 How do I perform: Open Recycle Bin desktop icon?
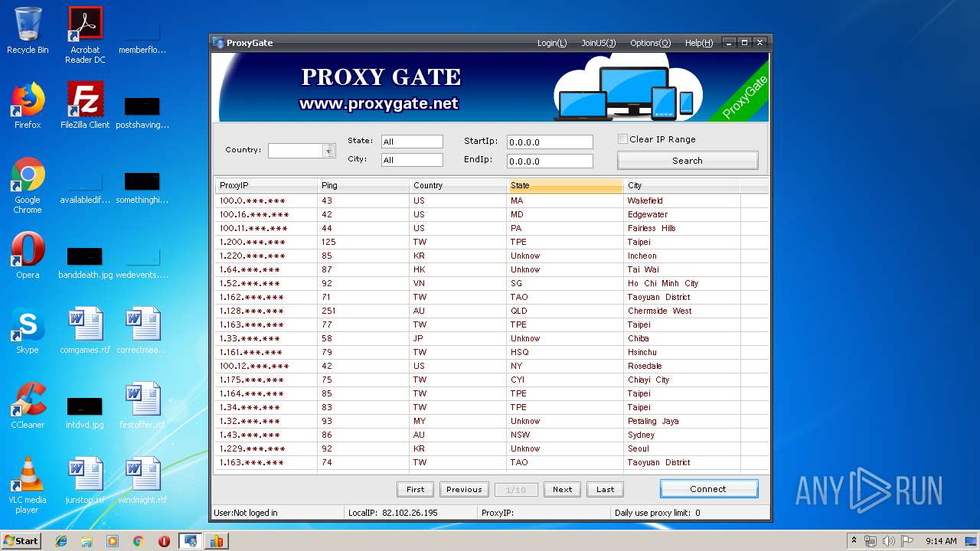click(x=28, y=31)
